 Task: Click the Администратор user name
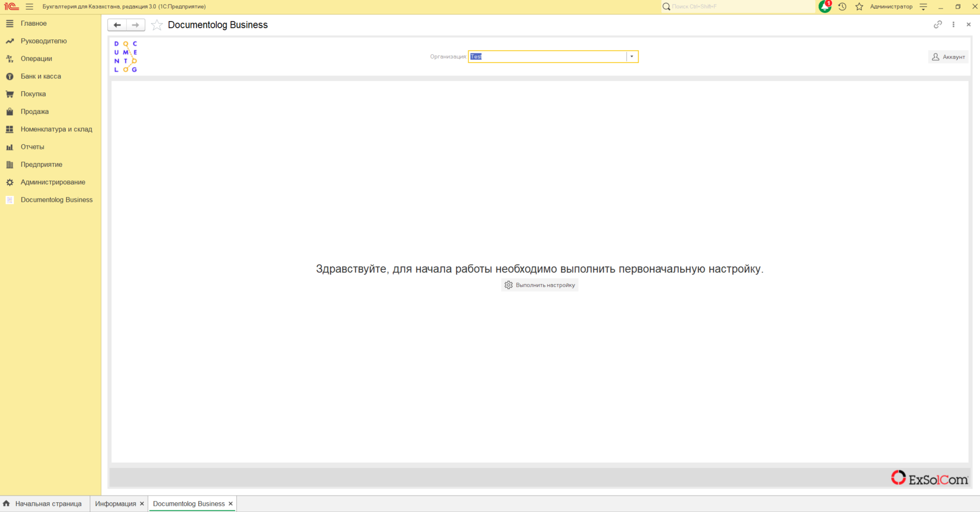point(891,7)
